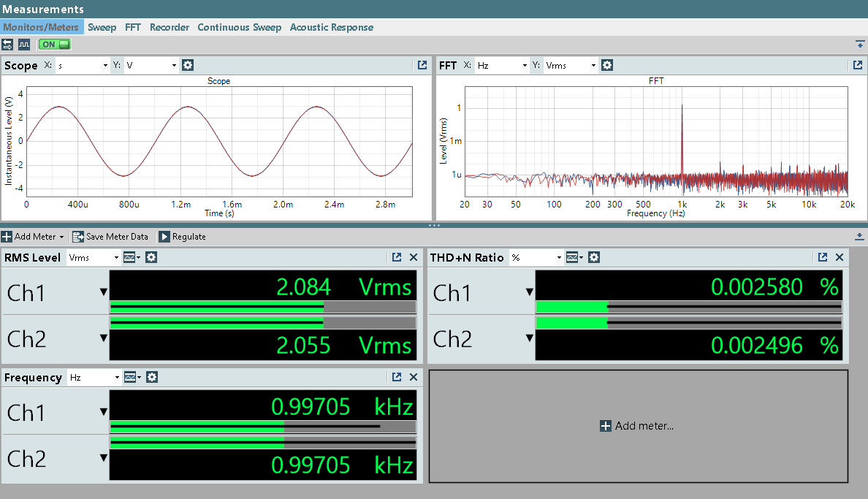Click the 0.002580 % THD+N reading
The height and width of the screenshot is (499, 868).
point(774,287)
